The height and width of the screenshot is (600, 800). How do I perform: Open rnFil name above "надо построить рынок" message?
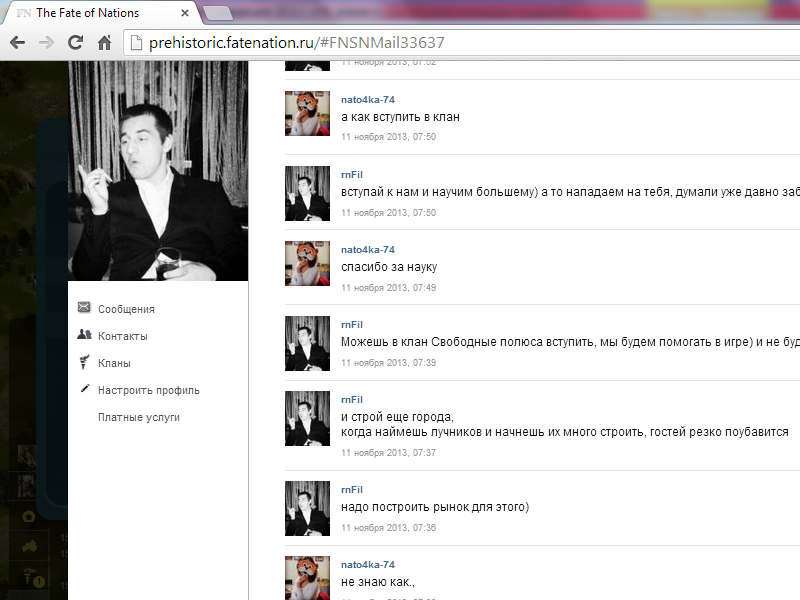[x=352, y=490]
